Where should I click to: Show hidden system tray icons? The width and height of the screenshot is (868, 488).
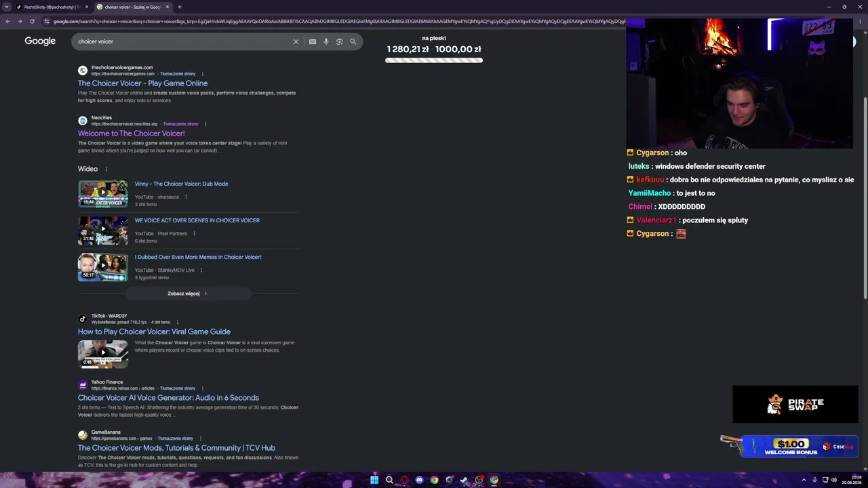click(x=804, y=480)
